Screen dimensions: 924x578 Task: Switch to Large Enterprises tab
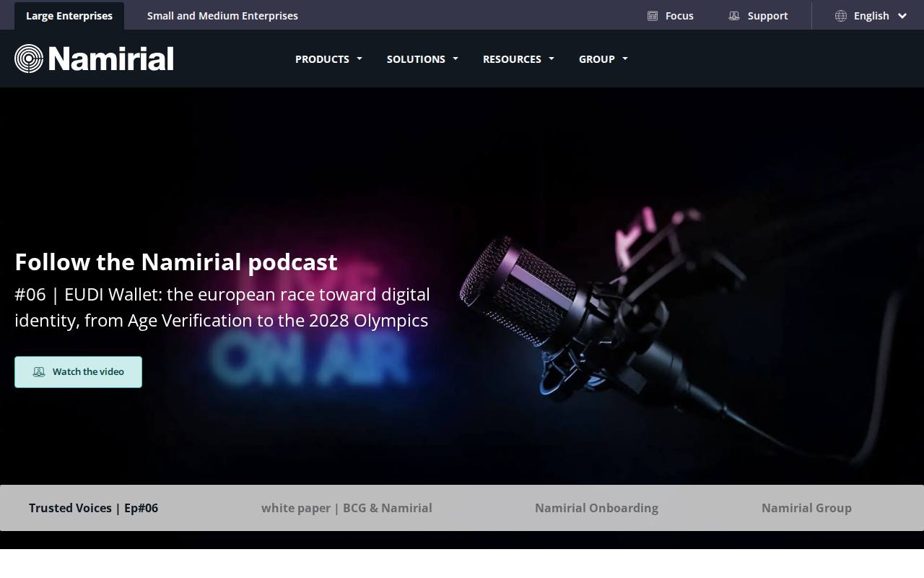69,16
